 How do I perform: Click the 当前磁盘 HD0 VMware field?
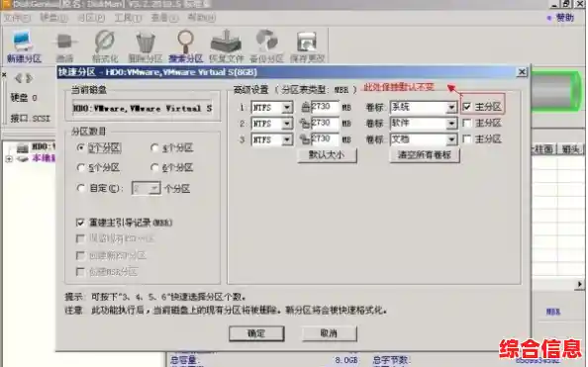(143, 109)
